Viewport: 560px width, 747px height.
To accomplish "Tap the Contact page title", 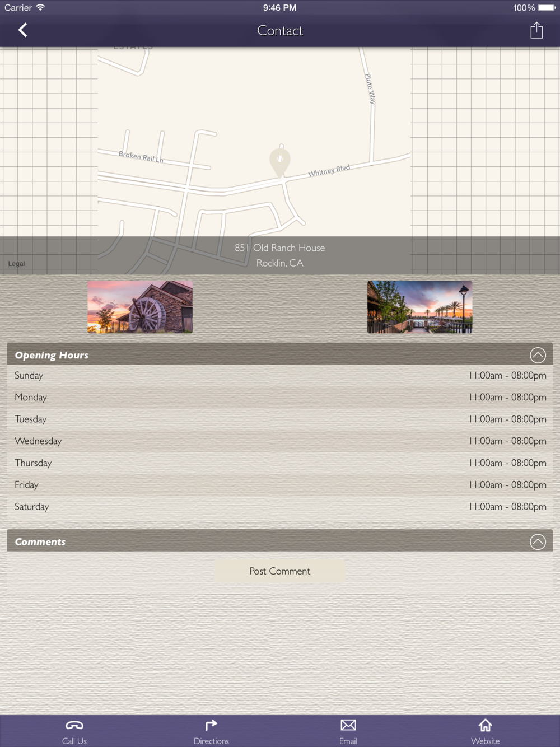I will tap(280, 30).
